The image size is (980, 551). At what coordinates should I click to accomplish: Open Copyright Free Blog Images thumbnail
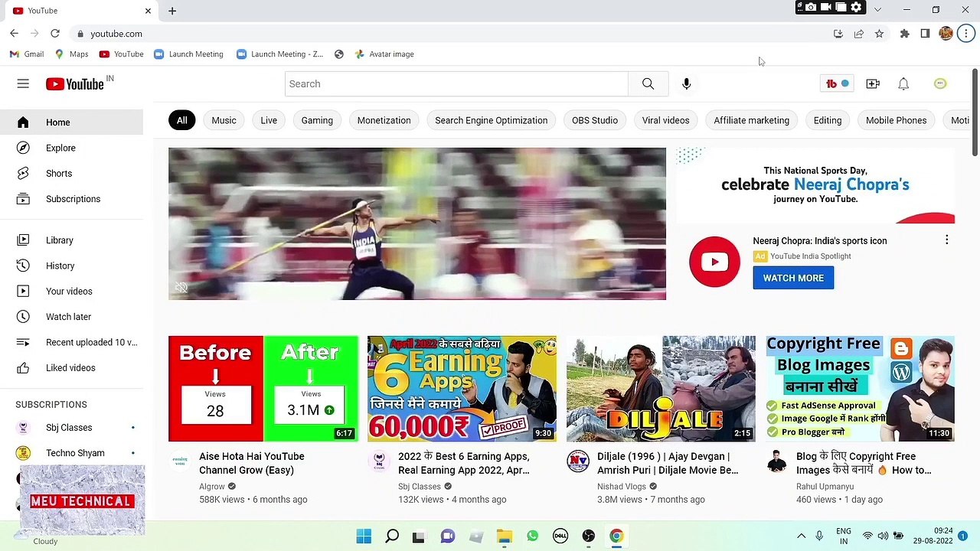click(x=860, y=389)
